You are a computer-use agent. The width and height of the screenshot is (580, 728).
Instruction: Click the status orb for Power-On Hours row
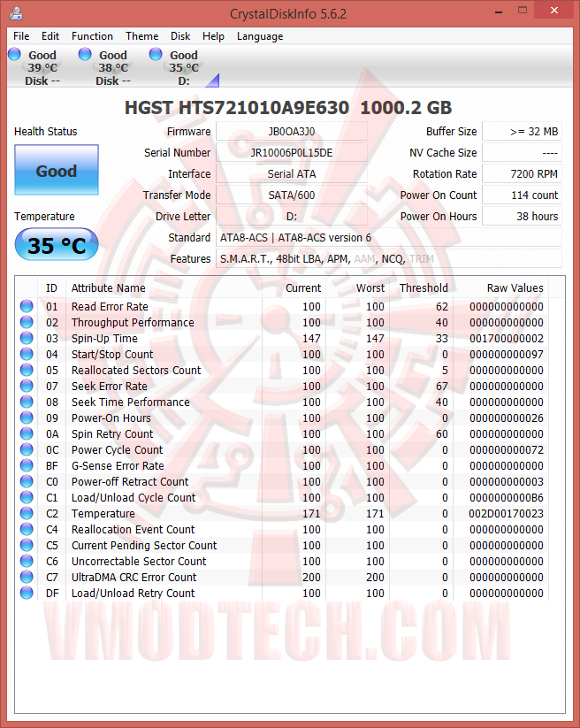pos(27,418)
